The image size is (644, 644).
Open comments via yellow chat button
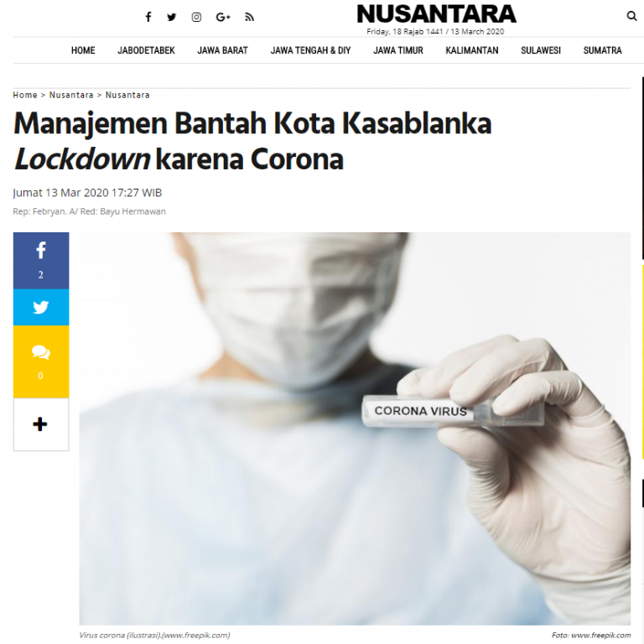point(41,362)
